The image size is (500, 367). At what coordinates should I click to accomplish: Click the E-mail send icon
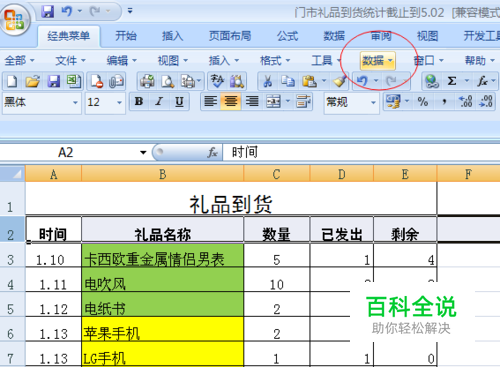116,81
